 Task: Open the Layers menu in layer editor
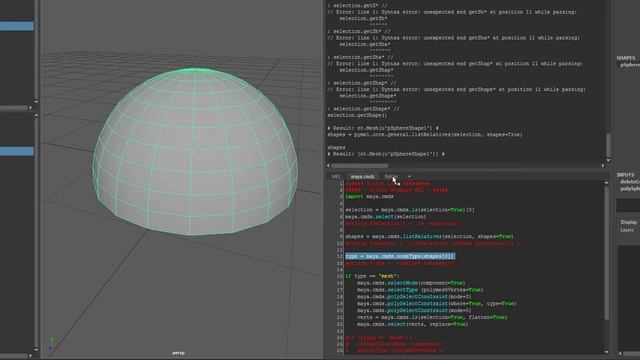pos(627,230)
